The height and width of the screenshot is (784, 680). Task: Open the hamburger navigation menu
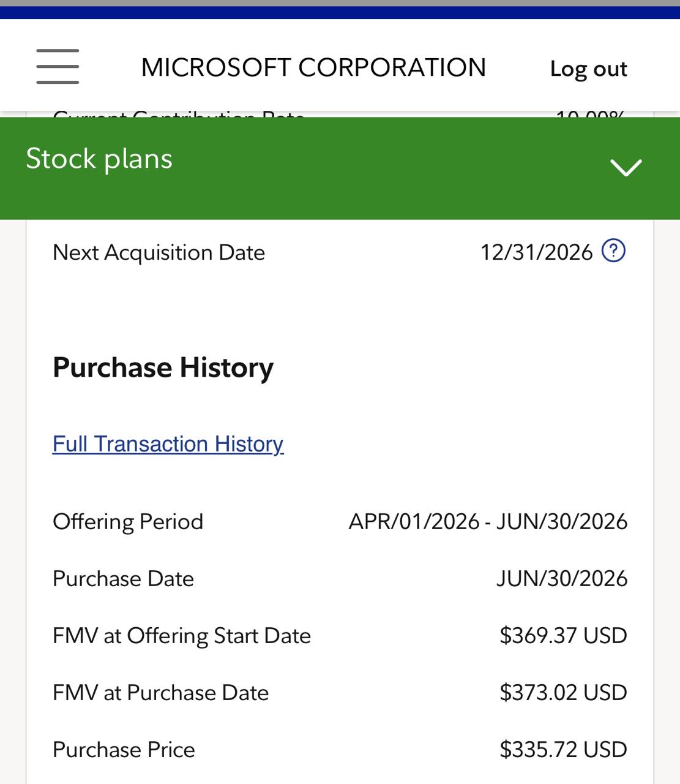(58, 66)
